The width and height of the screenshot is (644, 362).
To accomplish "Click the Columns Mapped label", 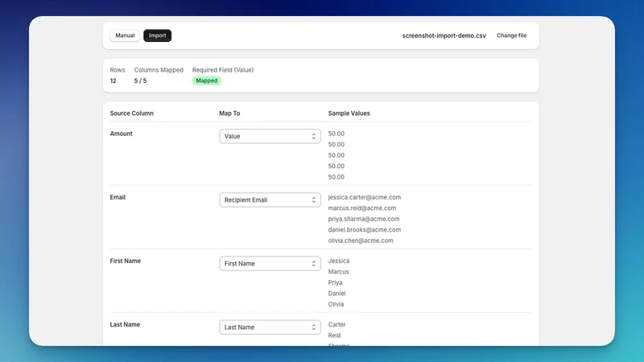I will coord(159,70).
